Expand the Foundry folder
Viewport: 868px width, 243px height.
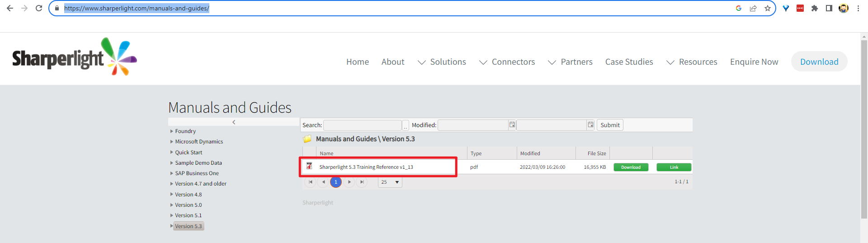tap(172, 131)
